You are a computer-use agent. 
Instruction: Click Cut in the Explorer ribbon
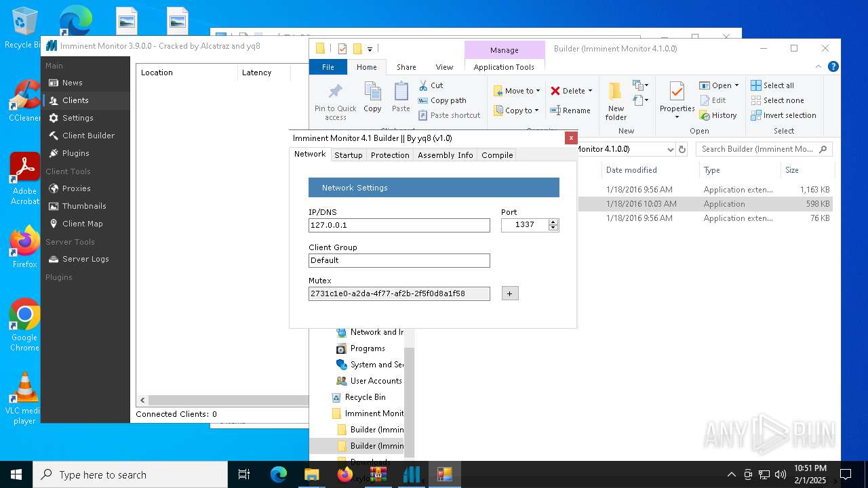pos(431,85)
